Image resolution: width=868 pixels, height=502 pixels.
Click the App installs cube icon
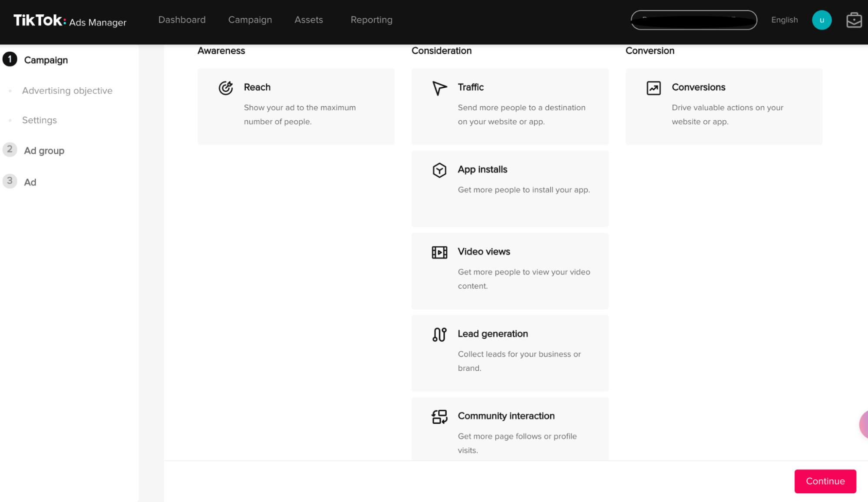[x=439, y=170]
